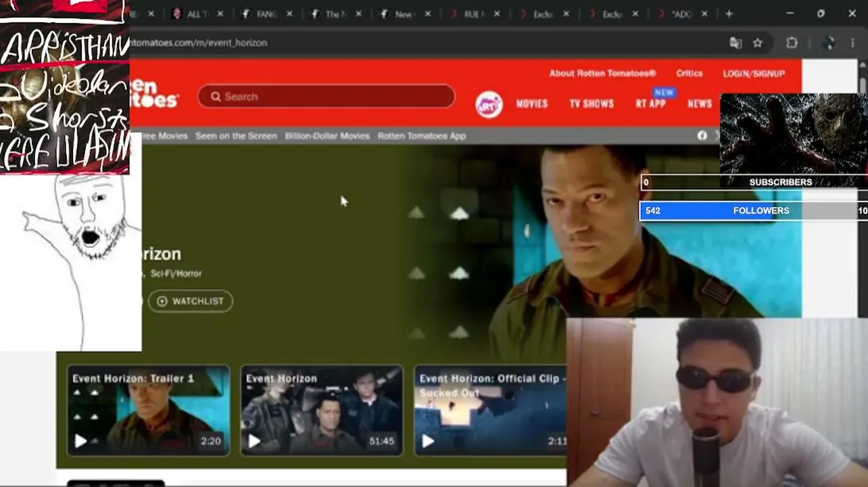Viewport: 868px width, 487px height.
Task: Click the 51:45 duration label
Action: coord(381,441)
